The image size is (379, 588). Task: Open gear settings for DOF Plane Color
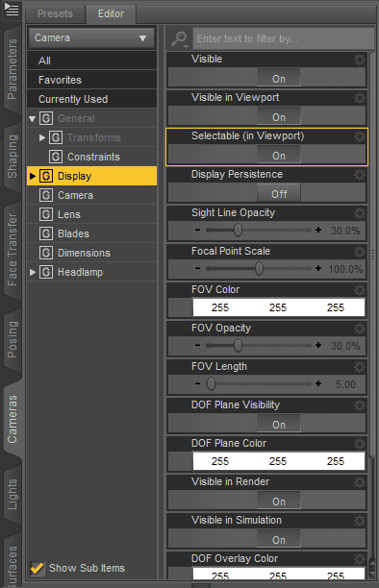(x=360, y=444)
